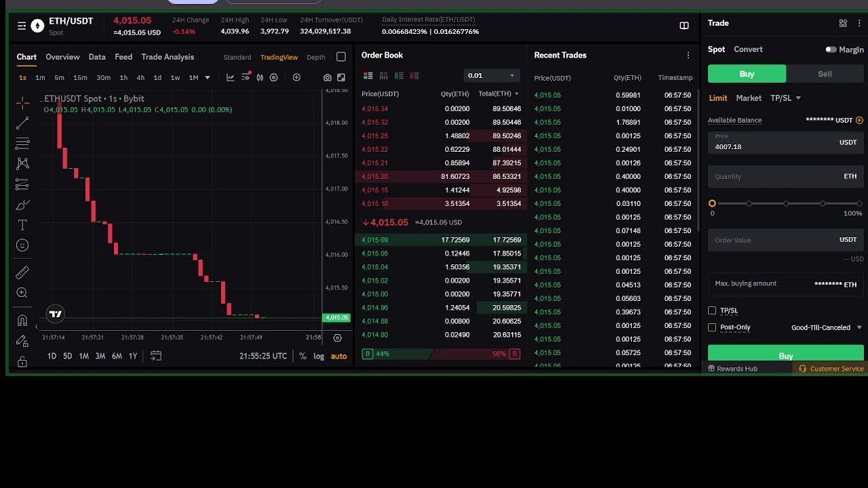Switch chart to Depth view

316,57
